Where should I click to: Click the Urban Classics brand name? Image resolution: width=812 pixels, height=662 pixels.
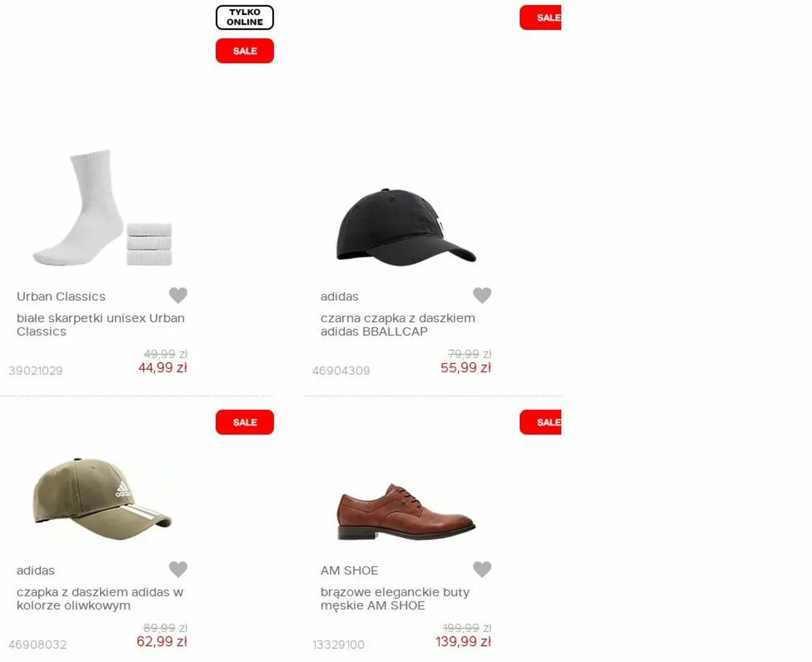pyautogui.click(x=61, y=296)
